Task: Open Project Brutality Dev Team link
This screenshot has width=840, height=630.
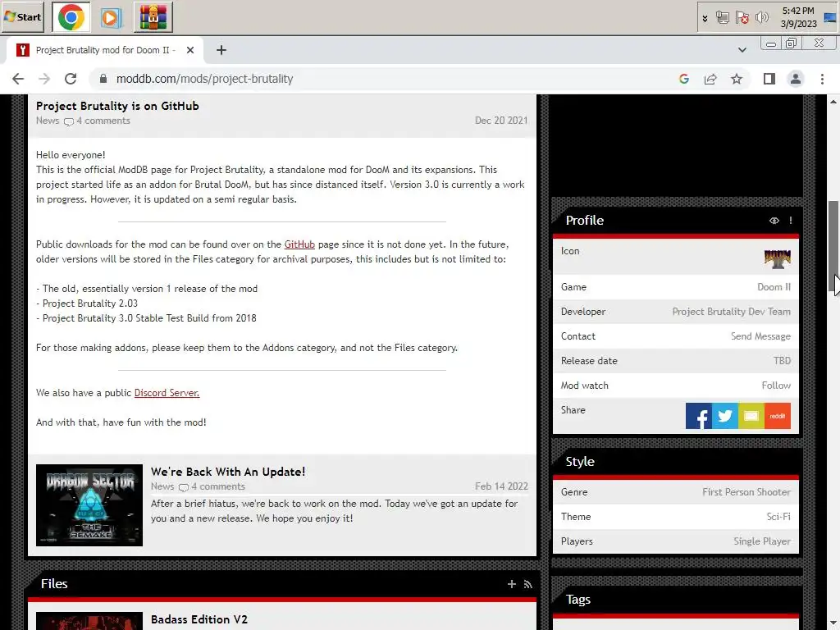Action: coord(731,312)
